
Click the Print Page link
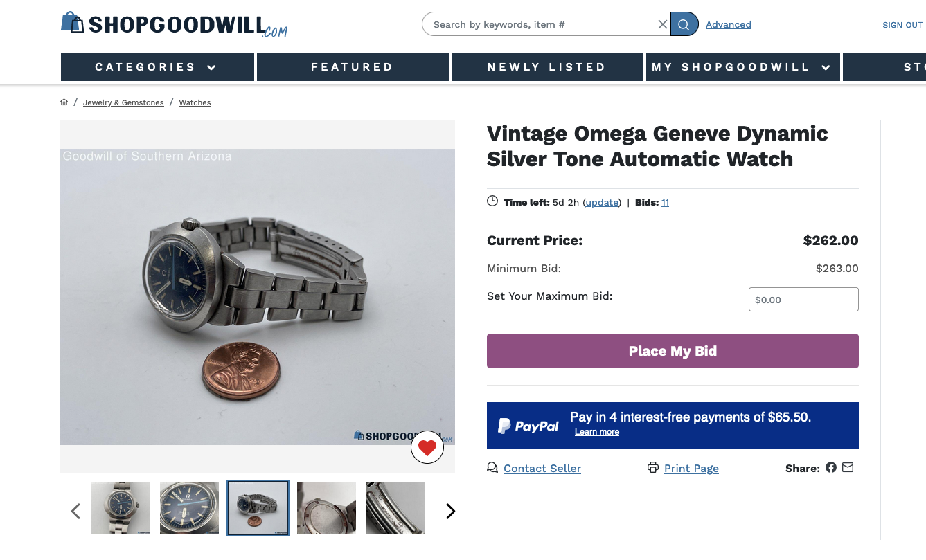(x=691, y=469)
